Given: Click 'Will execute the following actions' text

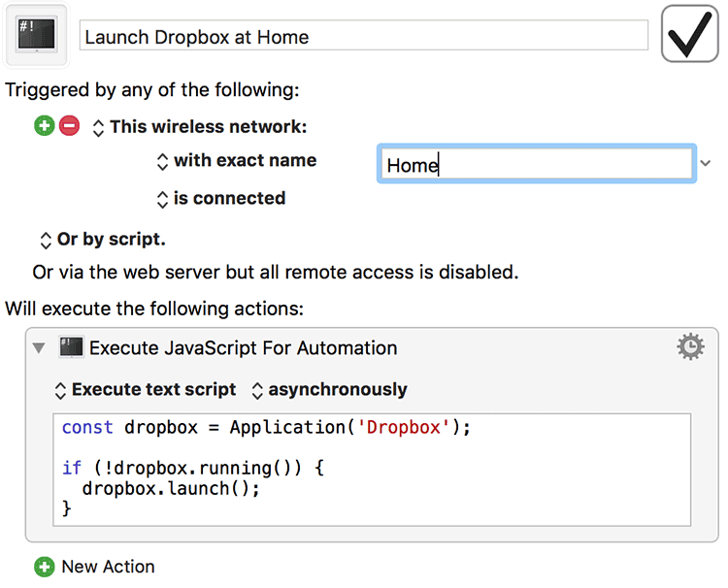Looking at the screenshot, I should coord(154,309).
